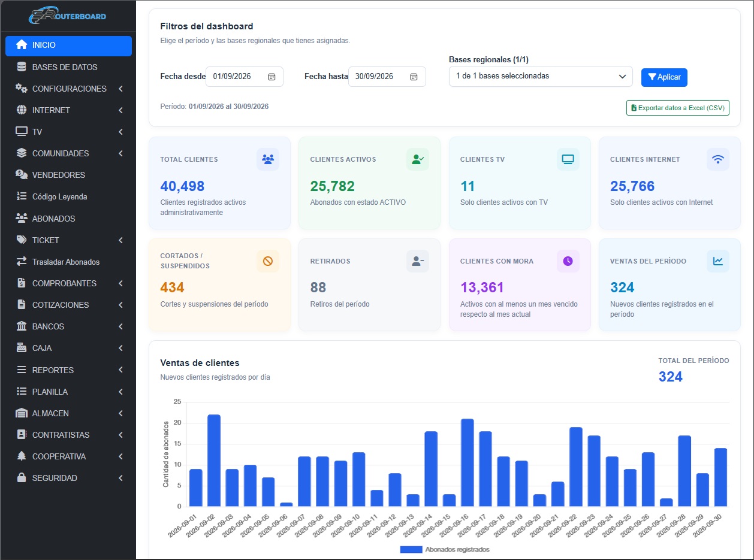Viewport: 754px width, 560px height.
Task: Click the warehouse icon beside ALMACEN
Action: (22, 413)
